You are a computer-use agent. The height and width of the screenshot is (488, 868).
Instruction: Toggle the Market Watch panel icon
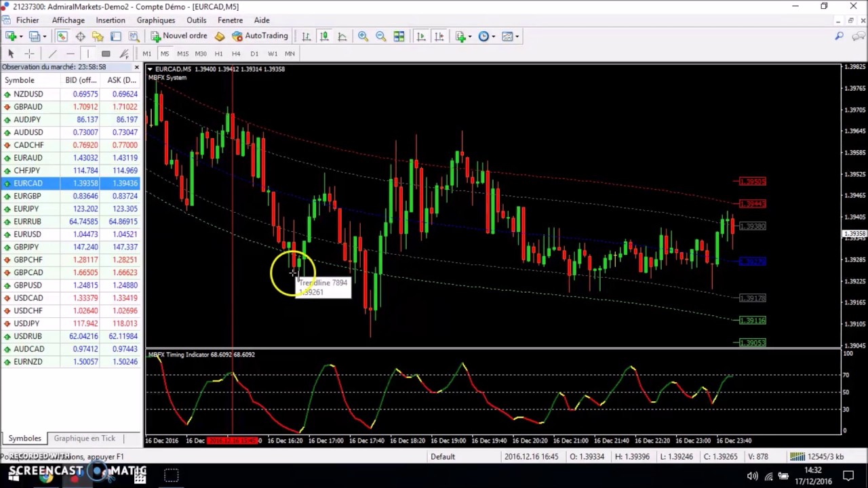(62, 36)
